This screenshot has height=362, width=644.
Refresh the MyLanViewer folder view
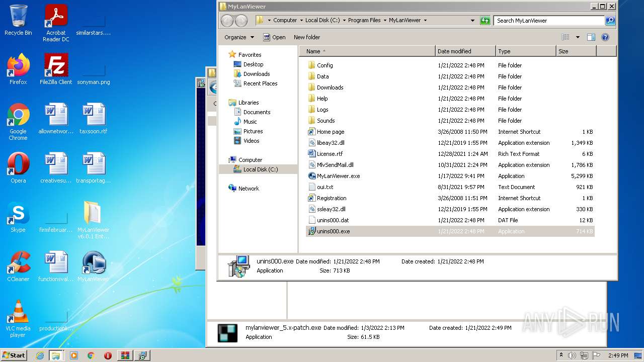(x=485, y=21)
